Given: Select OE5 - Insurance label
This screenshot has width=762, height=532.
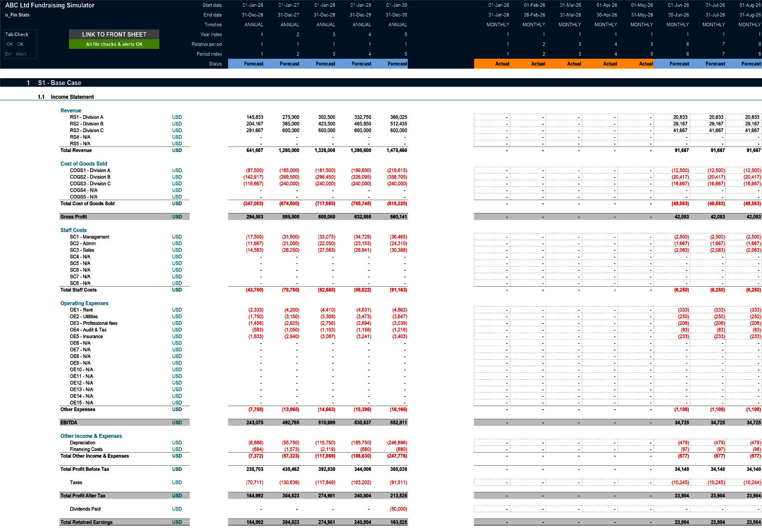Looking at the screenshot, I should pyautogui.click(x=86, y=337).
